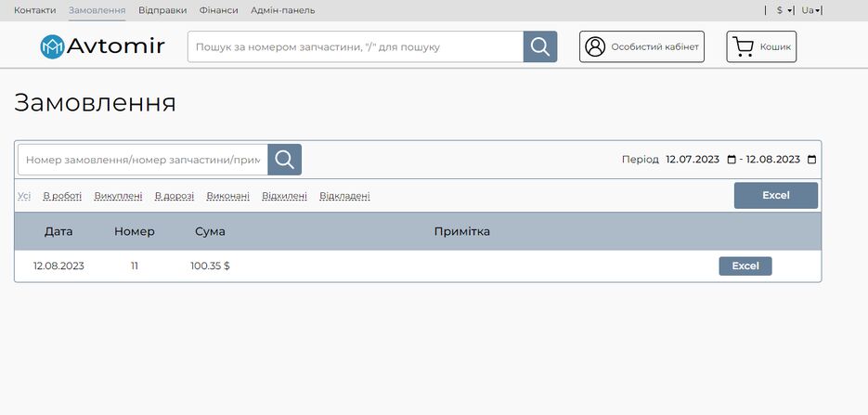
Task: Filter orders by Виконані
Action: point(228,196)
